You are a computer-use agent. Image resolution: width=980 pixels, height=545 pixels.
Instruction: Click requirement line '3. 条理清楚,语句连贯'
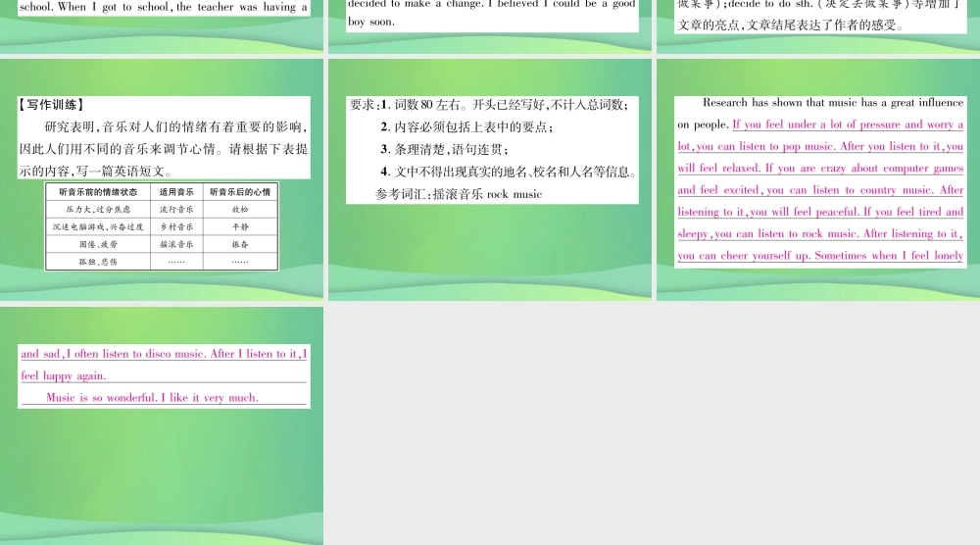click(x=444, y=149)
